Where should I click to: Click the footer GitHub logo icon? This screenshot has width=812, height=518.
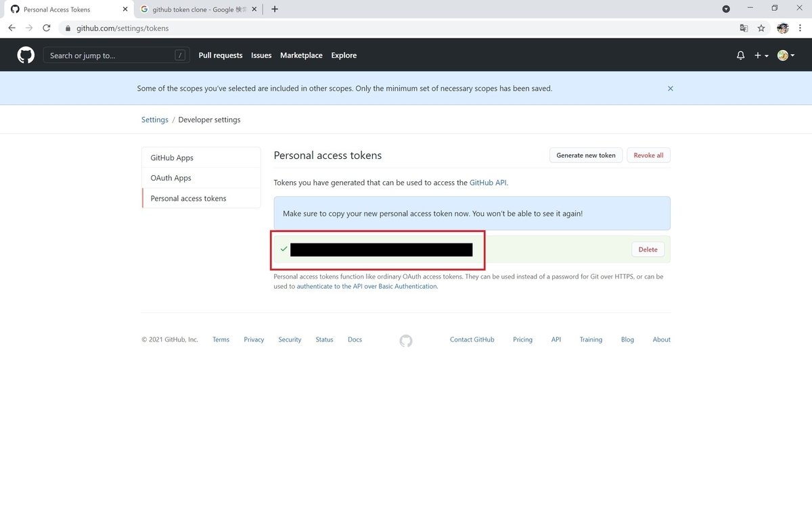tap(406, 341)
